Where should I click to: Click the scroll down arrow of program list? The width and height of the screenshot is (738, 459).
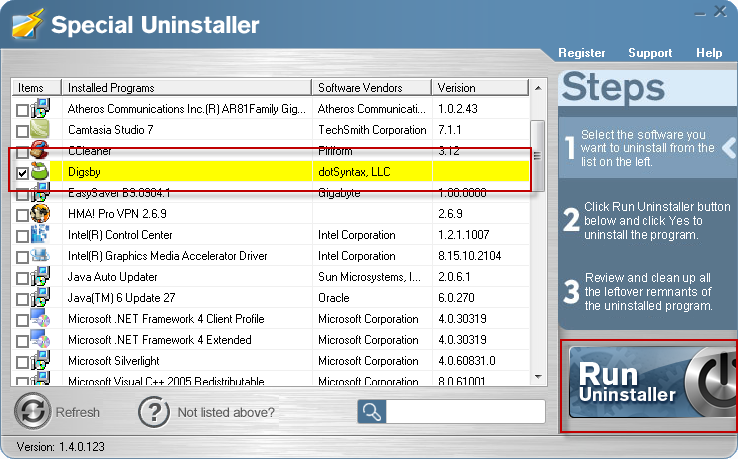point(538,377)
